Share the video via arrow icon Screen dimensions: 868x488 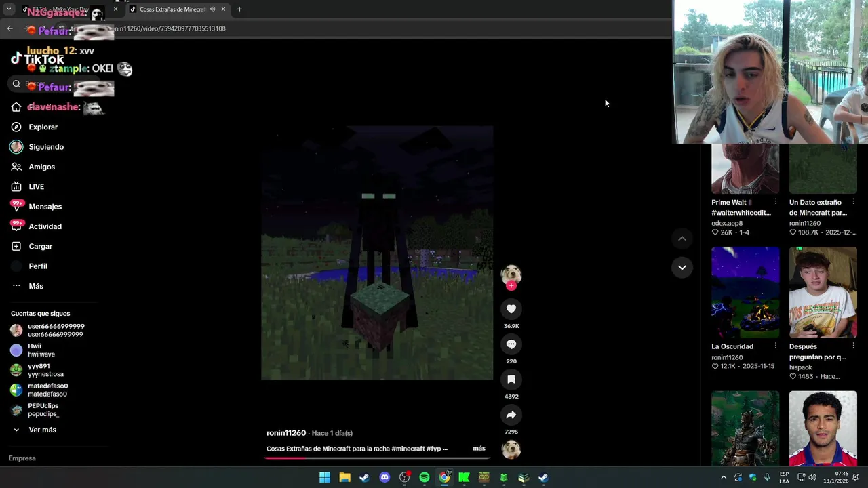coord(511,415)
